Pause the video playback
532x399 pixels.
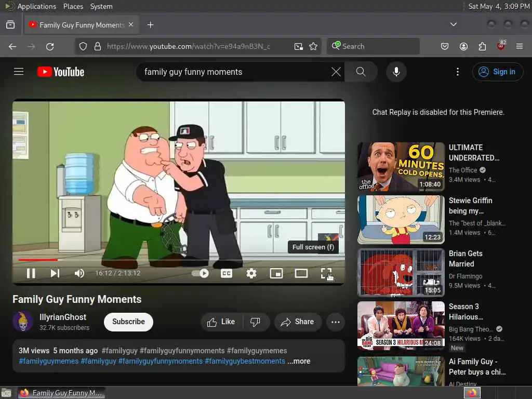click(x=31, y=273)
